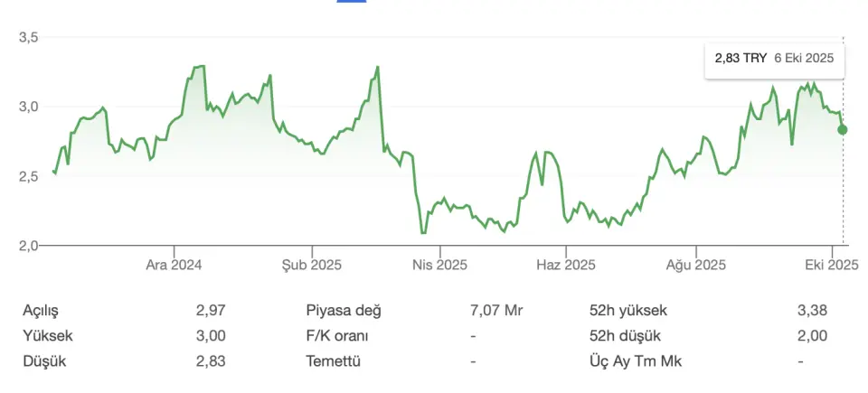Click the Piyasa değ label

click(344, 311)
